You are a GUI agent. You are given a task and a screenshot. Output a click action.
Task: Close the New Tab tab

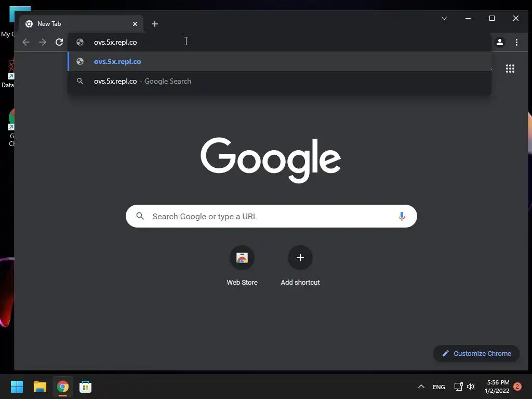tap(135, 24)
